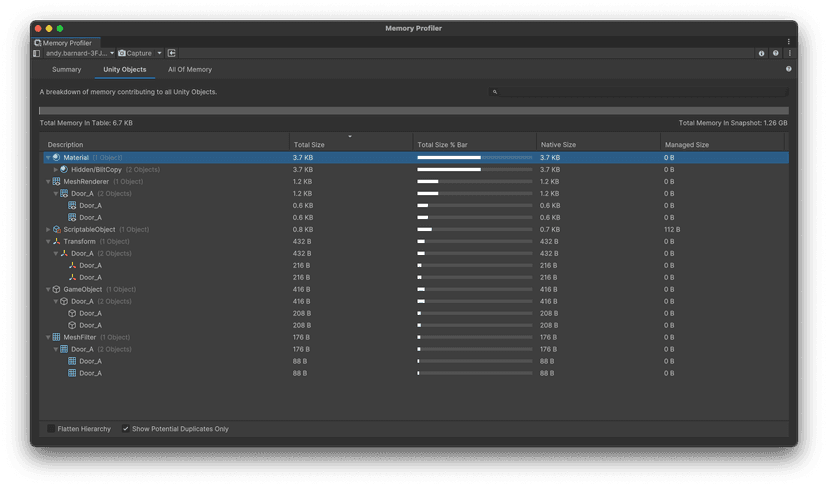Sort by the Managed Size column header
This screenshot has height=487, width=828.
pos(687,145)
